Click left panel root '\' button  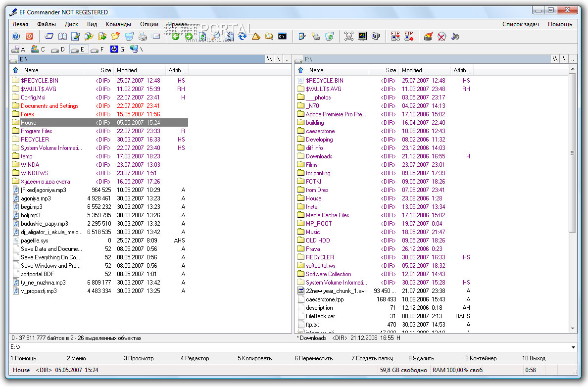click(x=279, y=59)
